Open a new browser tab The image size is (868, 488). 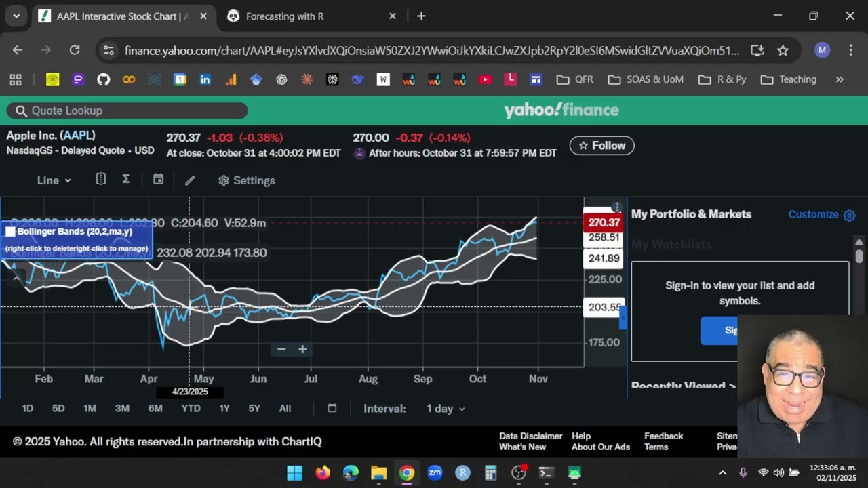click(421, 16)
